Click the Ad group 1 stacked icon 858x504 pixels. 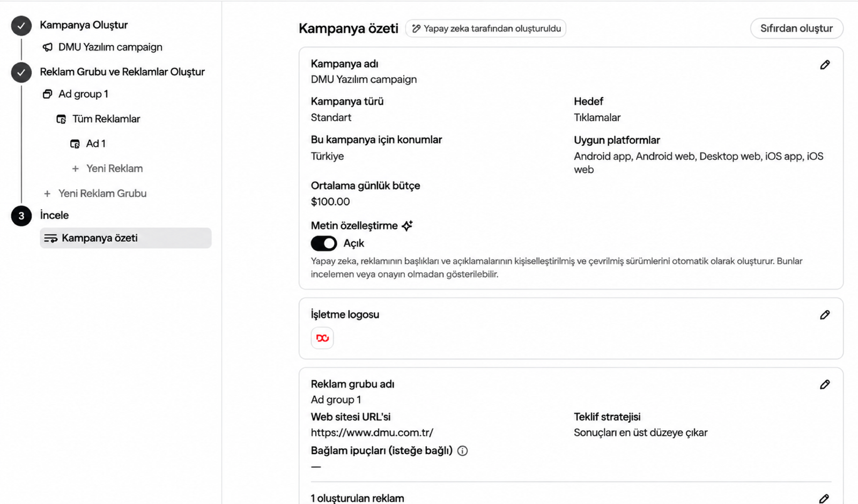click(x=48, y=94)
